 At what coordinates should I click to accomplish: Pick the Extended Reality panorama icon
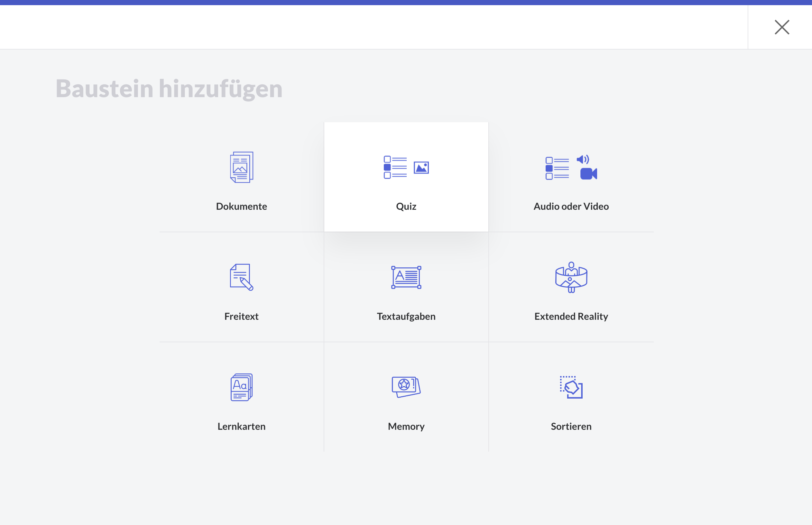(571, 277)
